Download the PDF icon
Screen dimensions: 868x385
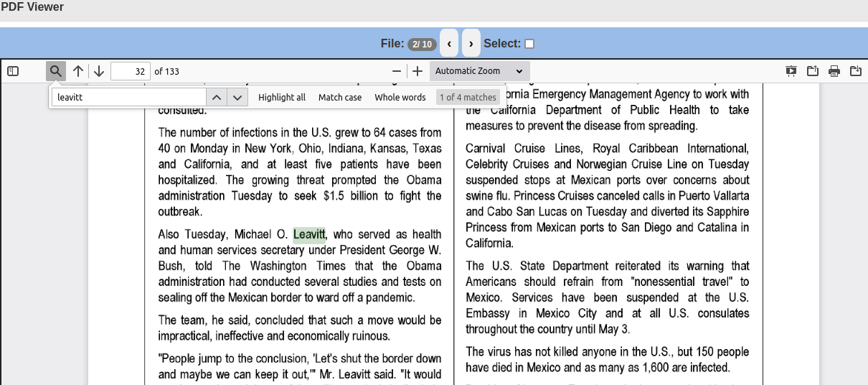click(856, 71)
